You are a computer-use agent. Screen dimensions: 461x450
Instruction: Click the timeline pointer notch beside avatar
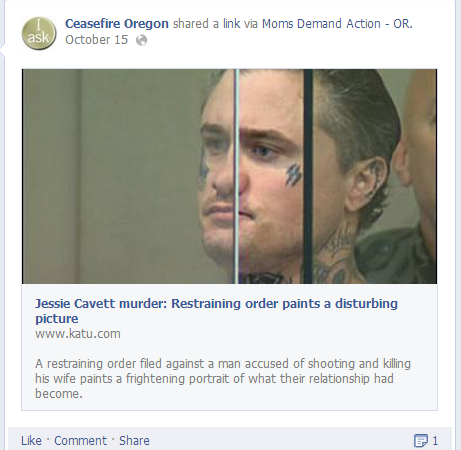pyautogui.click(x=3, y=50)
